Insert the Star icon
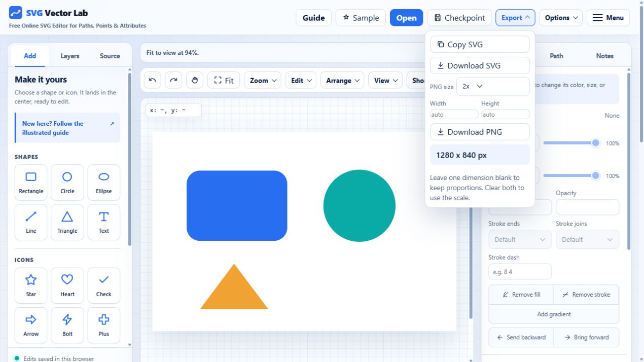The width and height of the screenshot is (644, 362). [x=31, y=285]
